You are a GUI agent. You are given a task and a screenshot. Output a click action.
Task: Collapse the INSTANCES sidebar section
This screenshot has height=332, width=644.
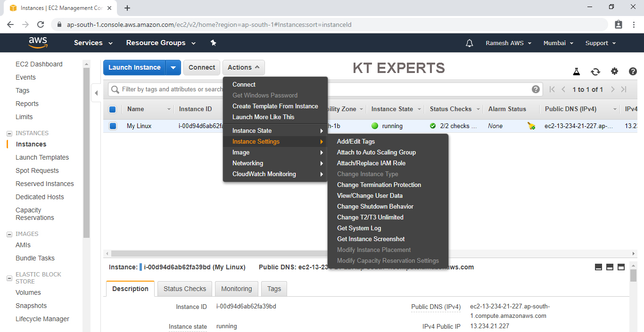tap(9, 133)
